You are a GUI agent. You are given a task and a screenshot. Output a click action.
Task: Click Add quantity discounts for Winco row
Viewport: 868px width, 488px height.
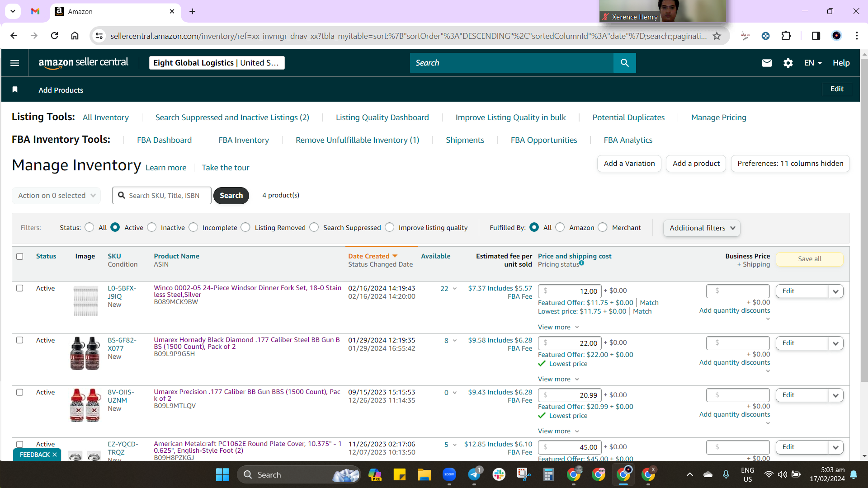pyautogui.click(x=735, y=310)
